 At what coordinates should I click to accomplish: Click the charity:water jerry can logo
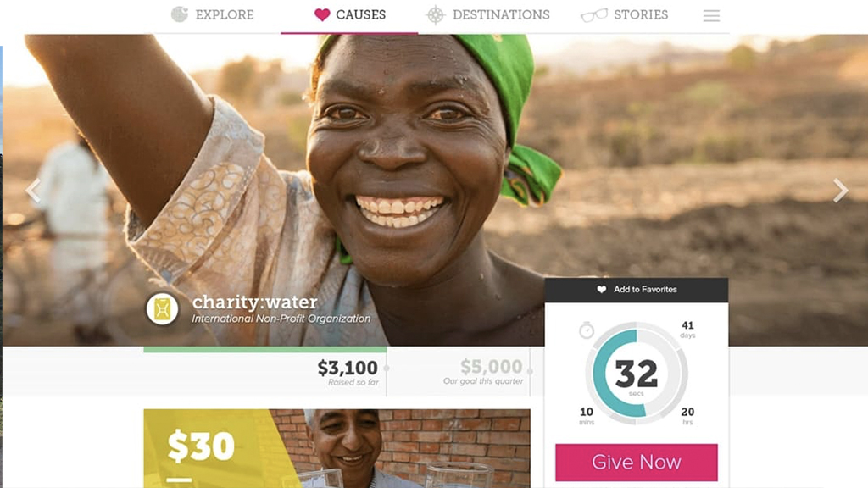[162, 308]
